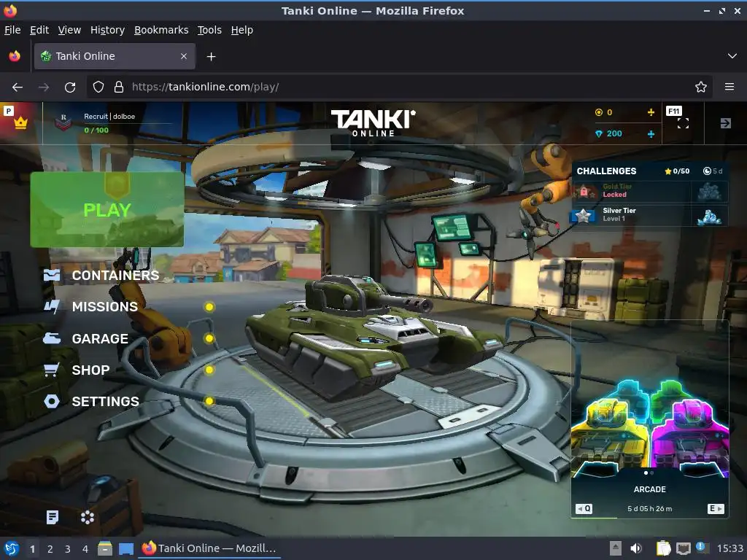Open the File menu
This screenshot has height=560, width=747.
tap(12, 30)
